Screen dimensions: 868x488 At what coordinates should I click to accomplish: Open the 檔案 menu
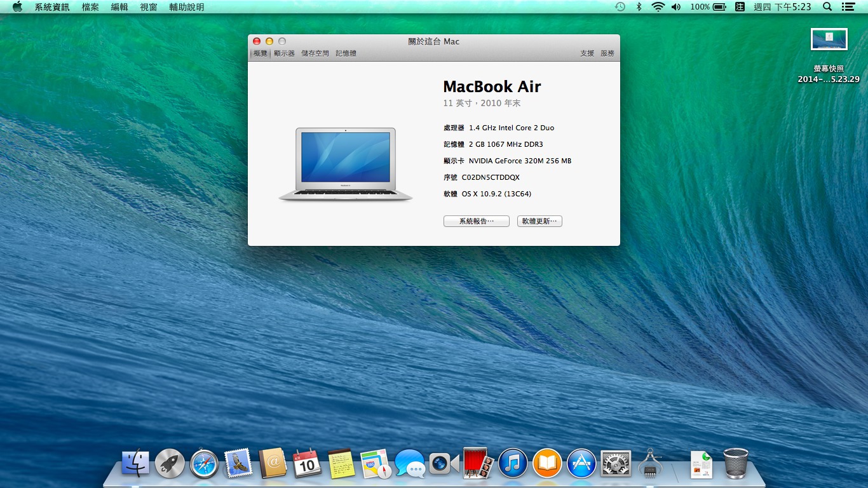(x=90, y=7)
